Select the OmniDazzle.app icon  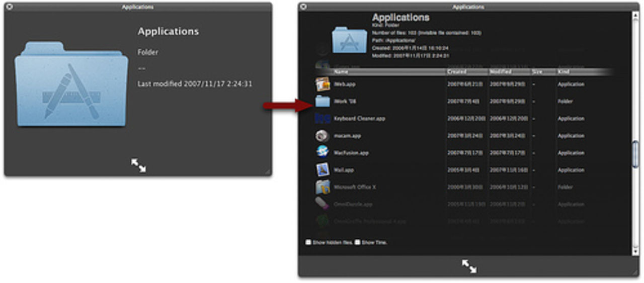(x=322, y=204)
